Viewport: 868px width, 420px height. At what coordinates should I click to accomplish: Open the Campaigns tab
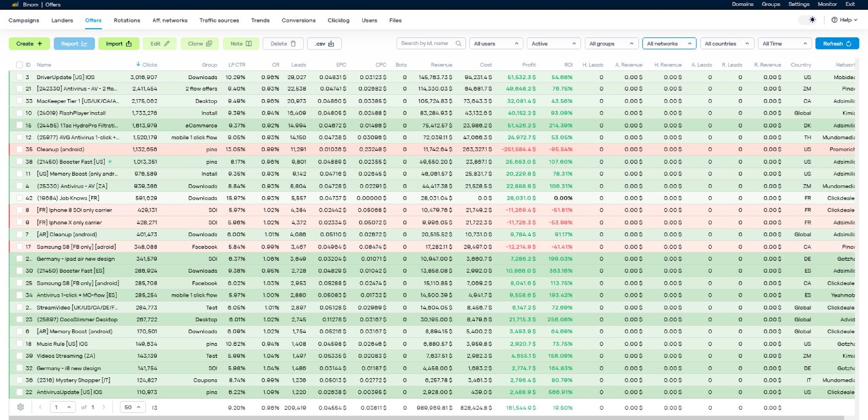[x=24, y=21]
